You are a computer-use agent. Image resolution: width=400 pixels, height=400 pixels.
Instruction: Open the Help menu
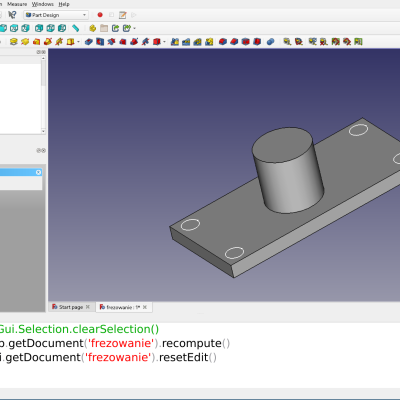pyautogui.click(x=64, y=4)
